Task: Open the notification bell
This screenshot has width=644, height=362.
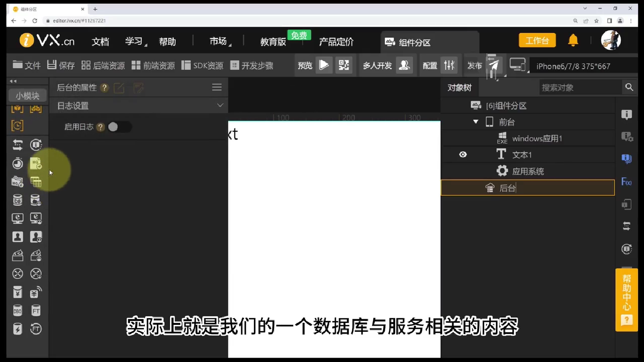Action: [x=573, y=40]
